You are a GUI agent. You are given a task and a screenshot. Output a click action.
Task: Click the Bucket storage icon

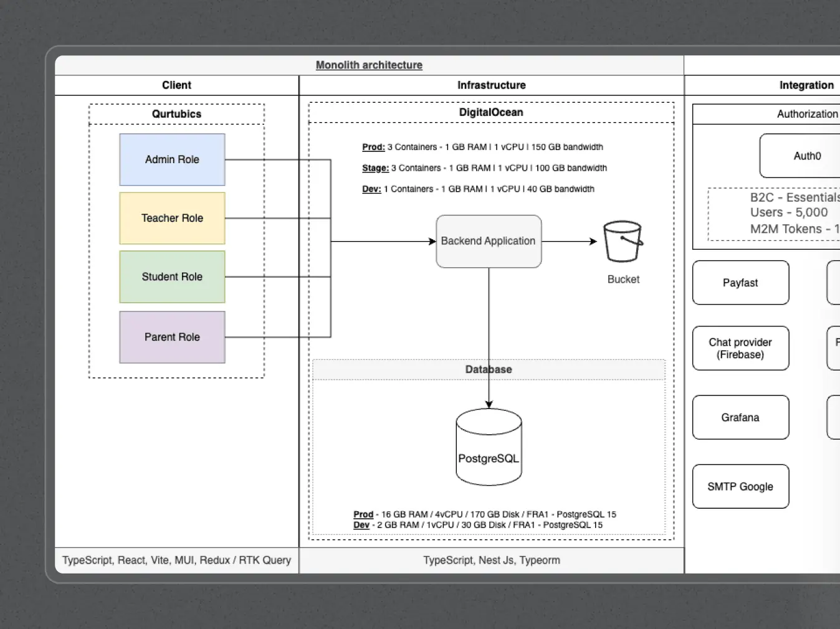click(623, 242)
